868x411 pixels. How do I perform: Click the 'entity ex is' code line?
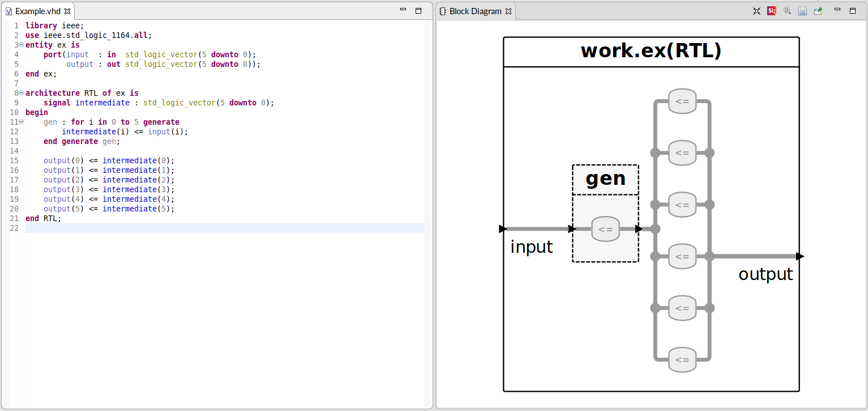53,45
